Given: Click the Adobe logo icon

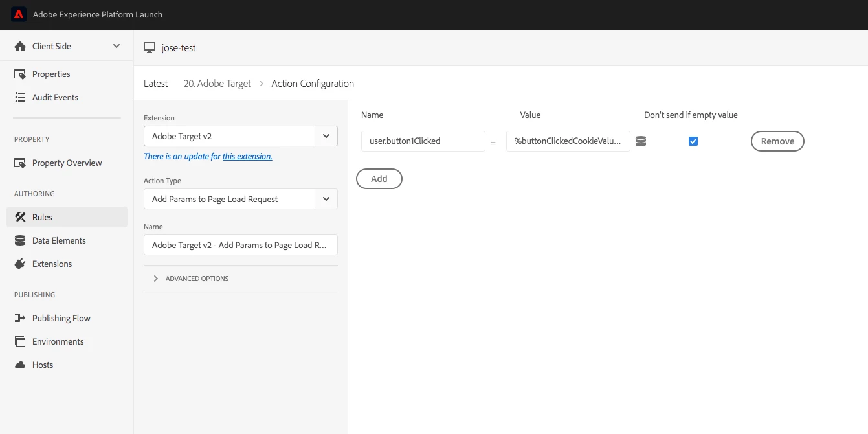Looking at the screenshot, I should pos(19,14).
